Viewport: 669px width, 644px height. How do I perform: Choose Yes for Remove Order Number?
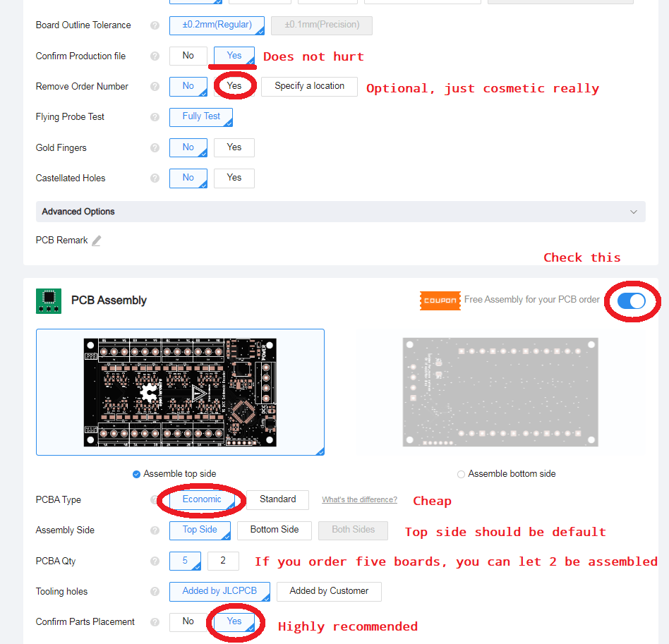234,87
